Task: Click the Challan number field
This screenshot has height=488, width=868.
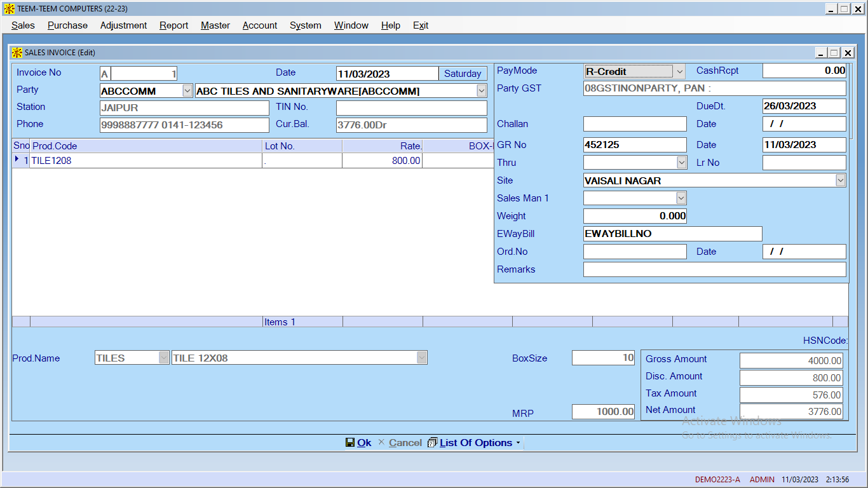Action: pyautogui.click(x=635, y=124)
